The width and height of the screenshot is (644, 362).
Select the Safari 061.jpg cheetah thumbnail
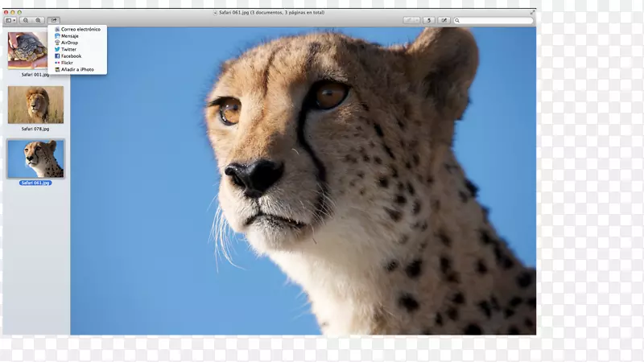pos(35,158)
